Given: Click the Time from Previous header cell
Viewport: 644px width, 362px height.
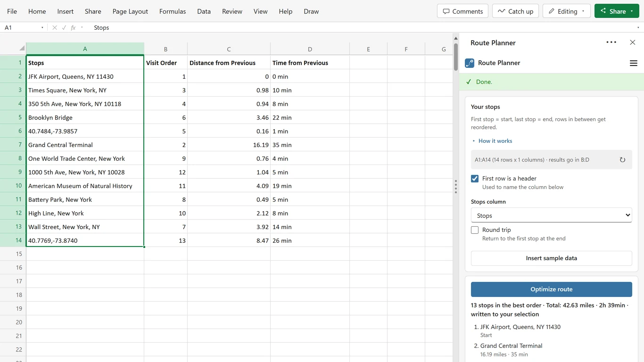Looking at the screenshot, I should tap(310, 63).
